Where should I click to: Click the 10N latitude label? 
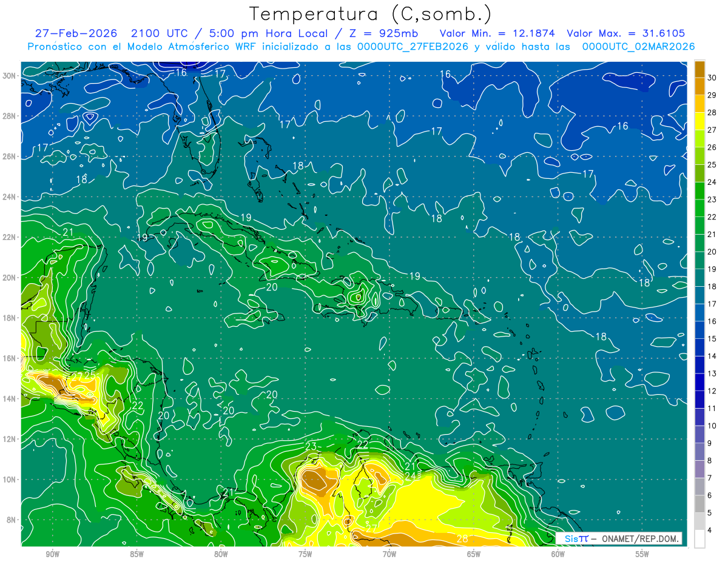point(10,480)
